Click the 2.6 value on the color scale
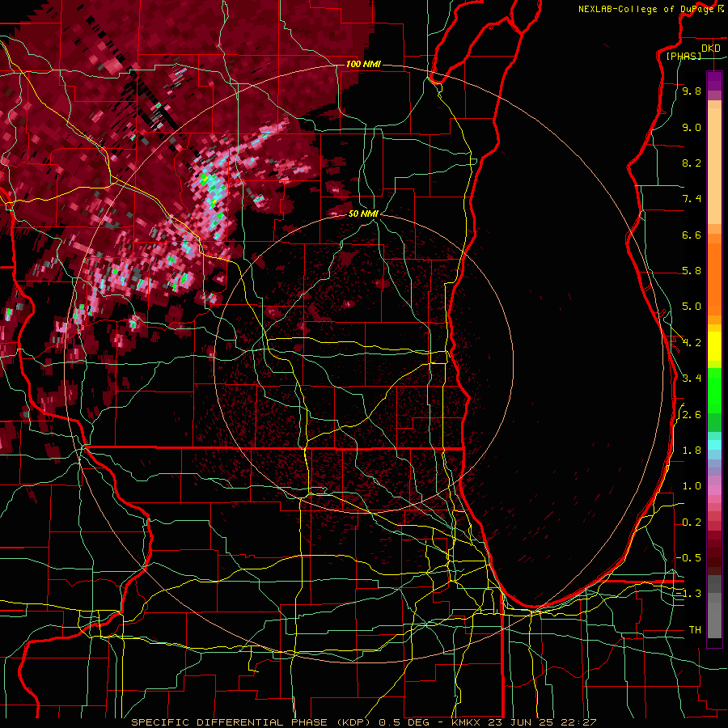The width and height of the screenshot is (728, 728). [x=692, y=414]
